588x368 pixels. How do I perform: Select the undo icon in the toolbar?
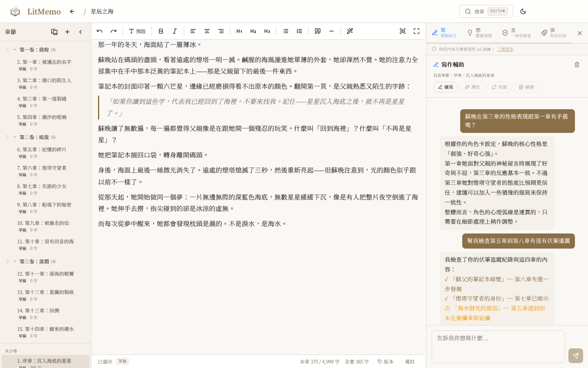coord(99,31)
